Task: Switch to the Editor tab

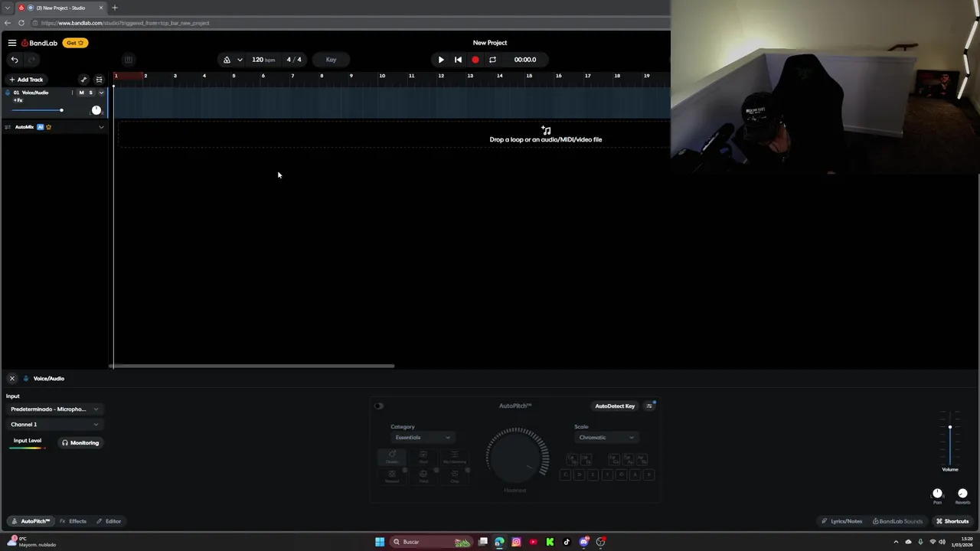Action: pos(109,521)
